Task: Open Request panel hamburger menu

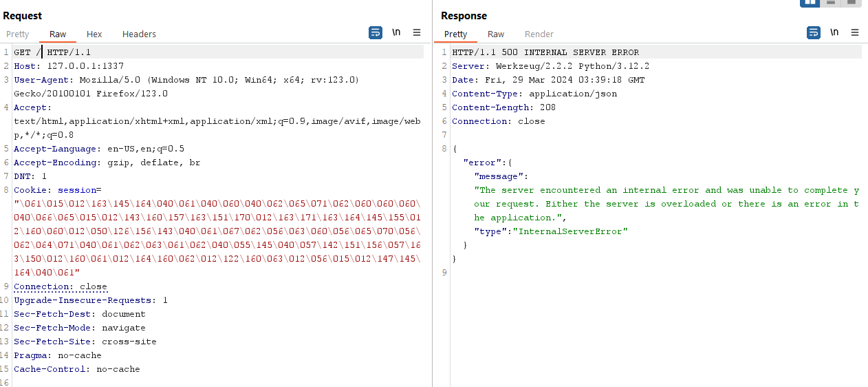Action: 417,32
